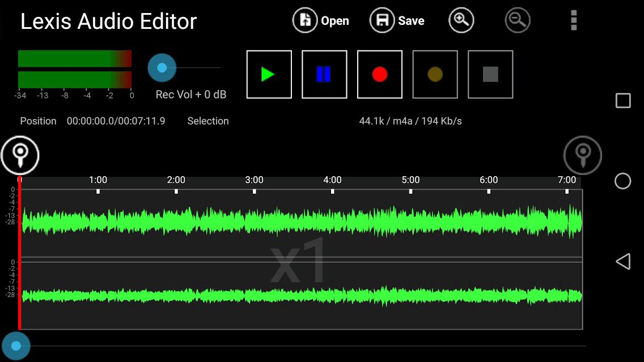Click the upper channel waveform
Screen dimensions: 644x362
pyautogui.click(x=302, y=221)
